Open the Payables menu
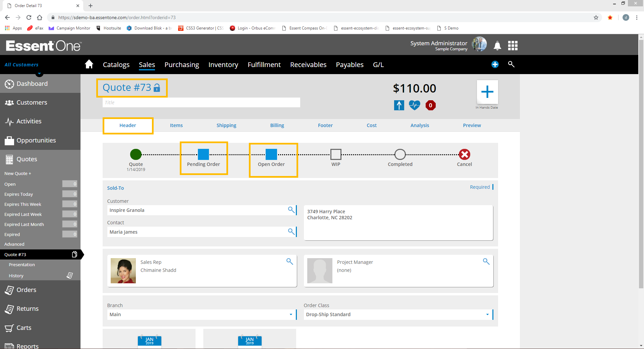 click(350, 65)
